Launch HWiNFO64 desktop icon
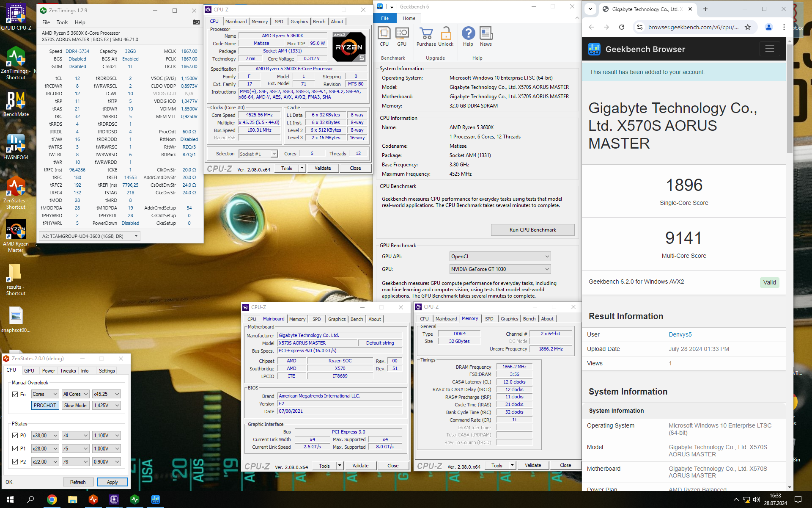This screenshot has height=508, width=812. pos(16,147)
